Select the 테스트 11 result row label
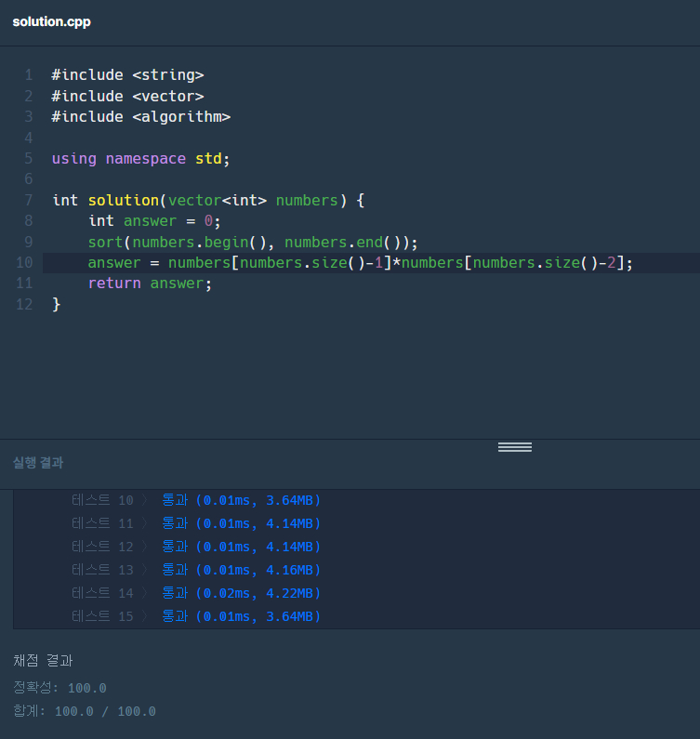The height and width of the screenshot is (739, 700). pyautogui.click(x=102, y=523)
